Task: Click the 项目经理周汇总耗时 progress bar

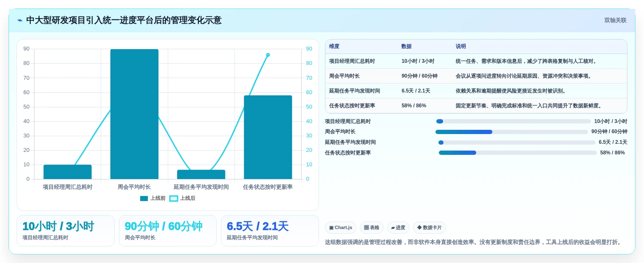Action: tap(513, 121)
